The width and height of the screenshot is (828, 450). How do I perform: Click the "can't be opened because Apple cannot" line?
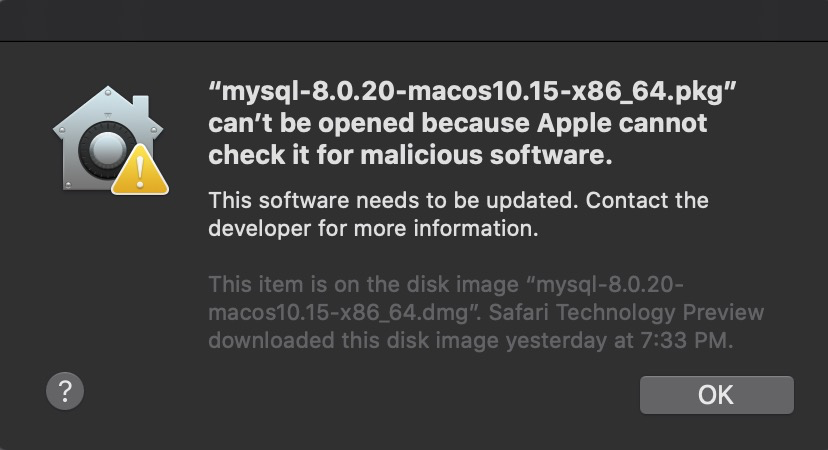457,123
